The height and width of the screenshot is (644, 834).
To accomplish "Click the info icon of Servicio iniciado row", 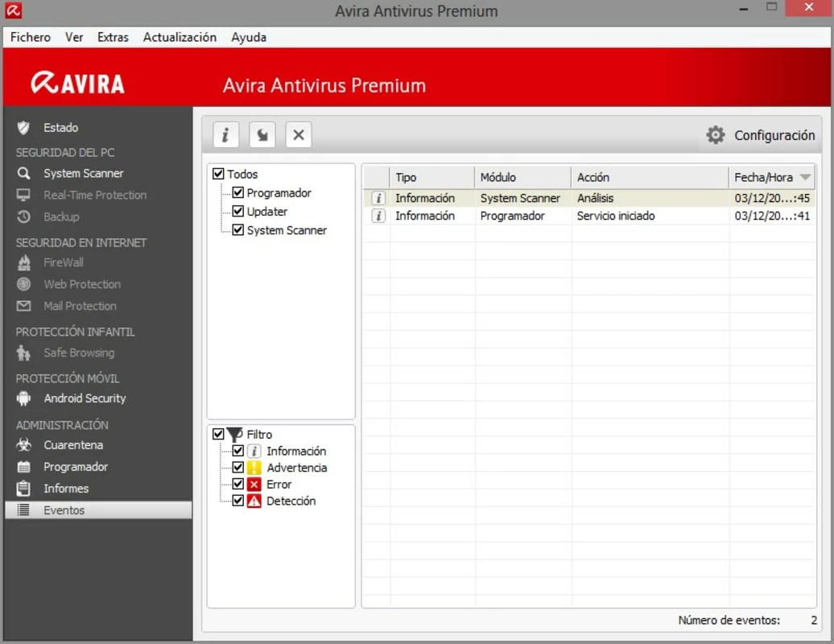I will 378,216.
